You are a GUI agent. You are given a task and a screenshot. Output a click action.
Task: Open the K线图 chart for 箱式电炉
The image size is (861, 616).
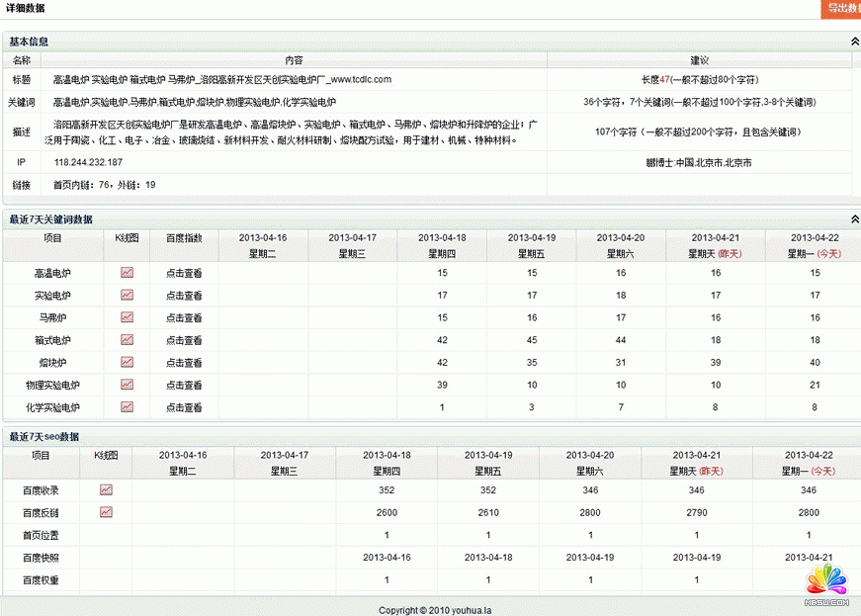(x=127, y=339)
